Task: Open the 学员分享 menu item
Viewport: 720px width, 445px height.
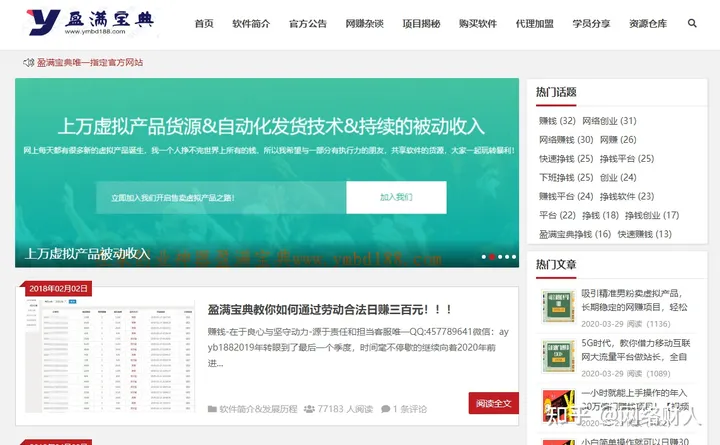Action: pyautogui.click(x=591, y=23)
